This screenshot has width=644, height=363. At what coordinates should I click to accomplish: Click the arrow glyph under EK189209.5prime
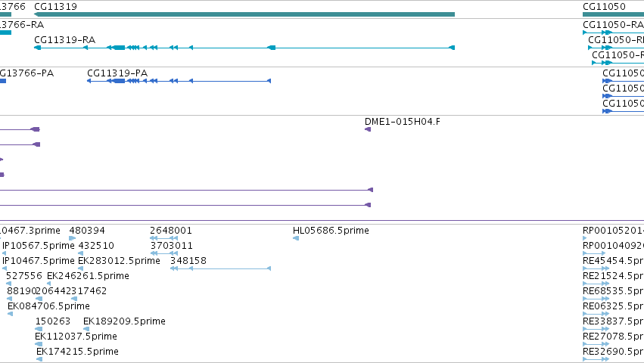pyautogui.click(x=86, y=329)
